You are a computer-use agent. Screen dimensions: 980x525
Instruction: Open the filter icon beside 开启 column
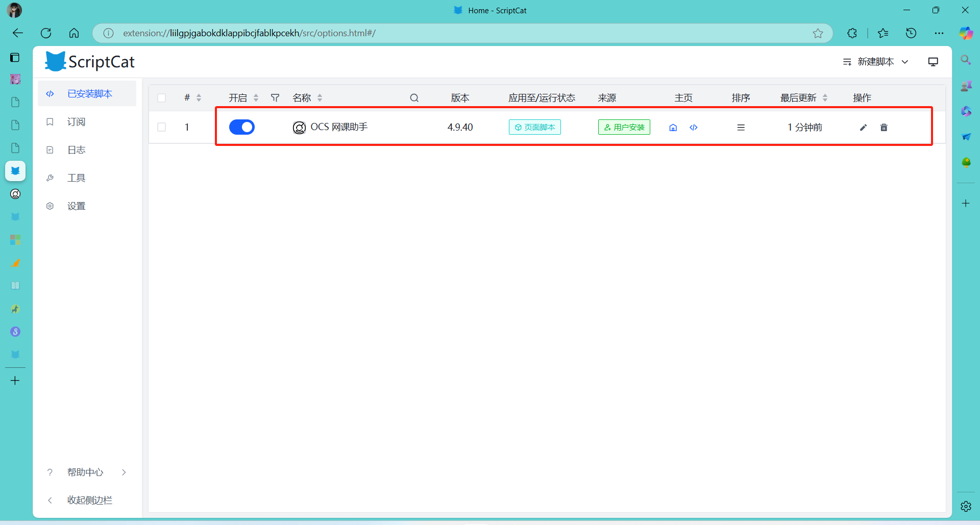click(275, 98)
